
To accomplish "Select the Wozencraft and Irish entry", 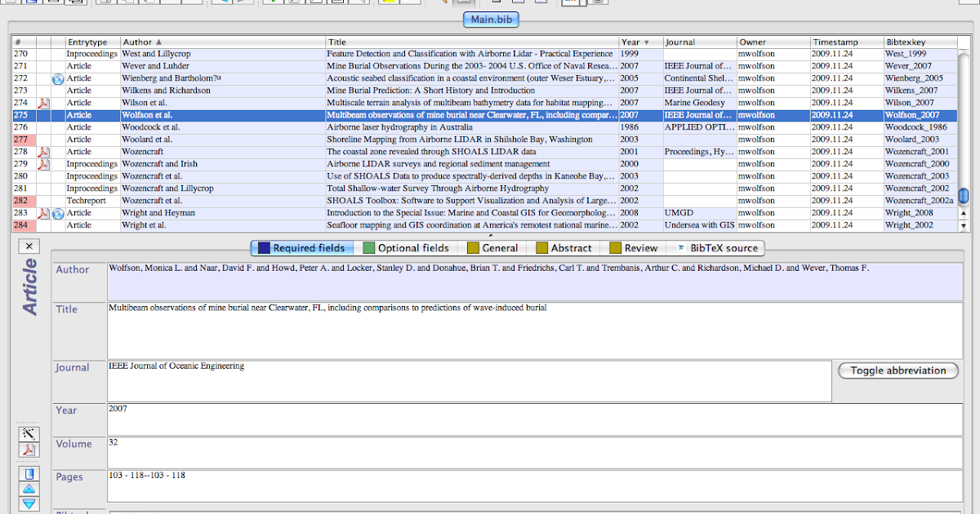I will pyautogui.click(x=484, y=164).
